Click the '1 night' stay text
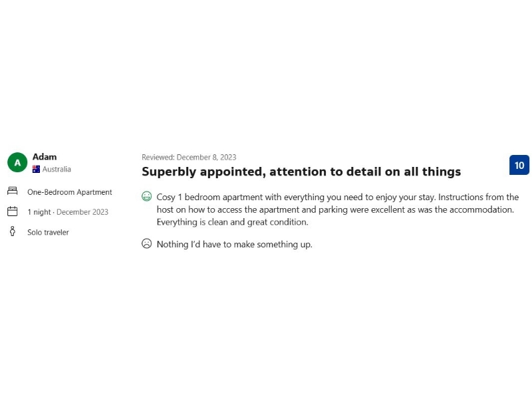The image size is (532, 399). (39, 212)
